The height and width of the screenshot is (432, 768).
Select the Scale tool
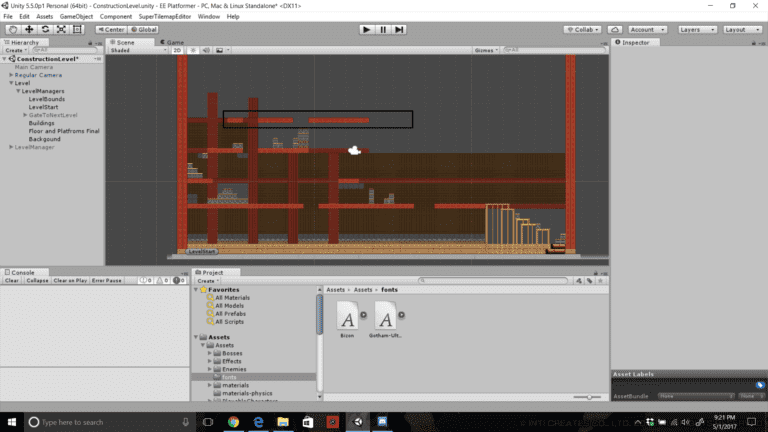(x=62, y=29)
